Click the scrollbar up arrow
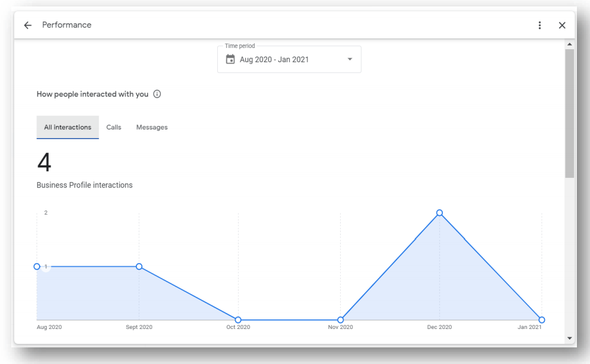 [570, 44]
